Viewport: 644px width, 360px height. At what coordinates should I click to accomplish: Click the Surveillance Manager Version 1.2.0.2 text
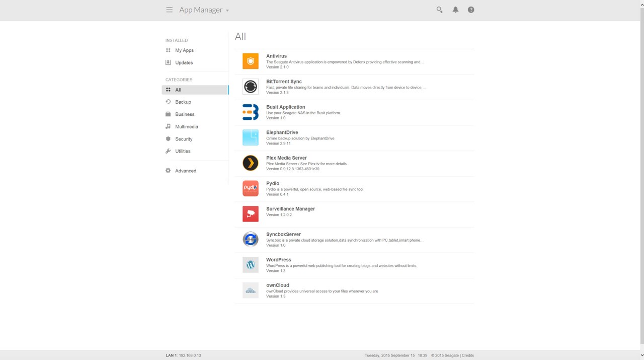(279, 215)
